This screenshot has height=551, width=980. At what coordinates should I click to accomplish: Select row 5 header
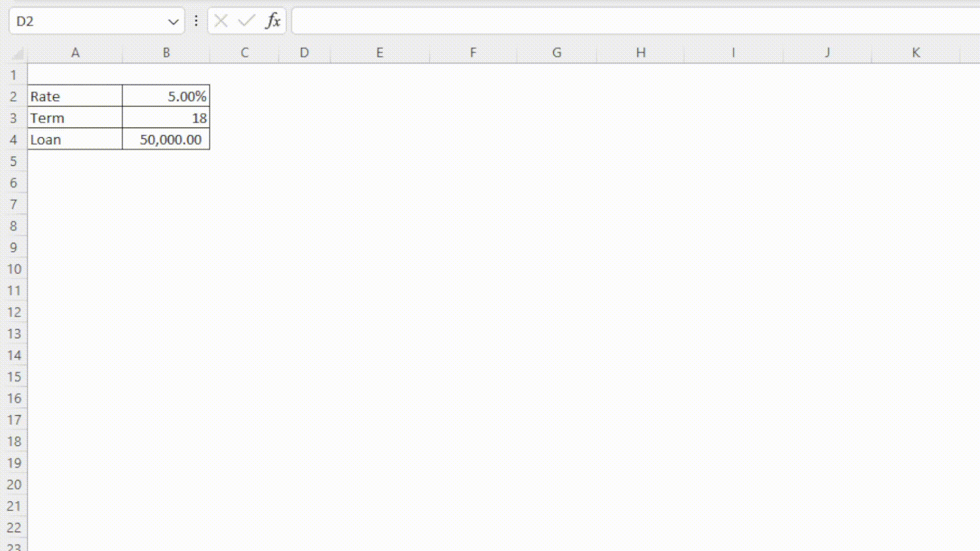[14, 161]
